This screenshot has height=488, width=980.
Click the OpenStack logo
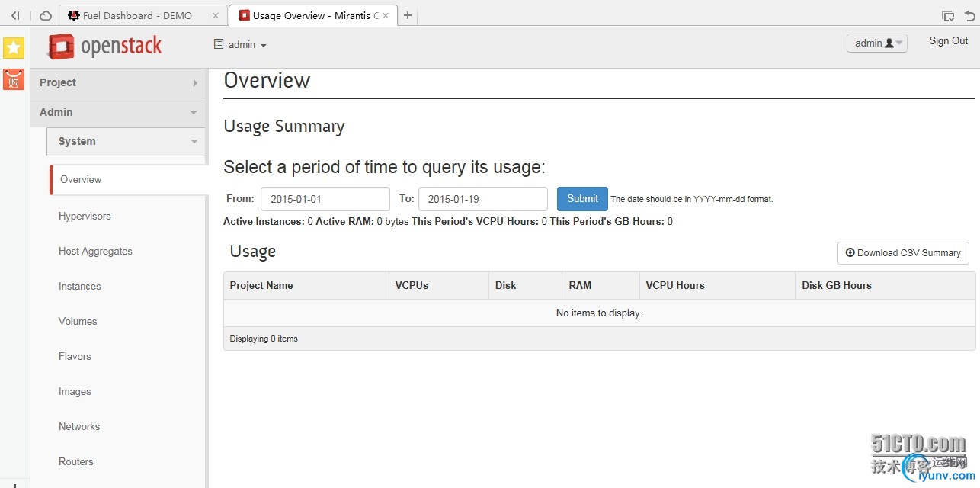(x=104, y=47)
